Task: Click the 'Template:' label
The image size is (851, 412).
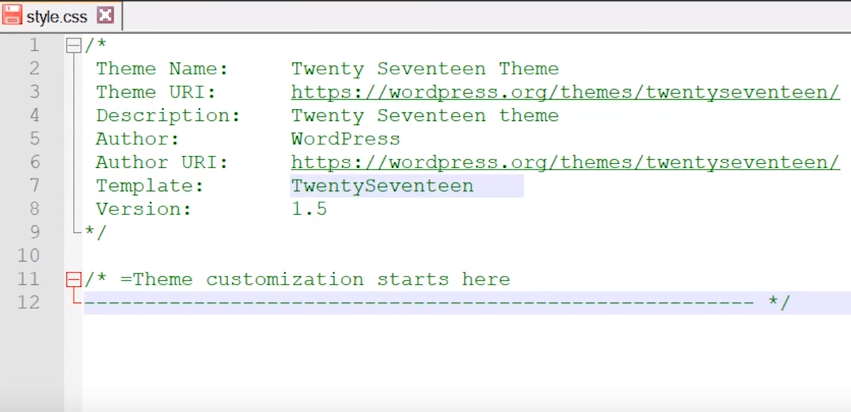Action: pyautogui.click(x=150, y=186)
